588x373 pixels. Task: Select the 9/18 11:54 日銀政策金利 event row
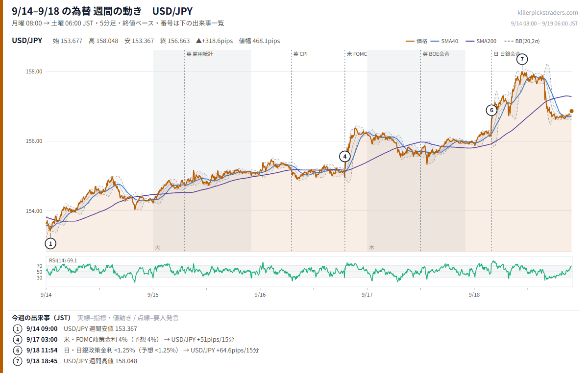tap(136, 350)
